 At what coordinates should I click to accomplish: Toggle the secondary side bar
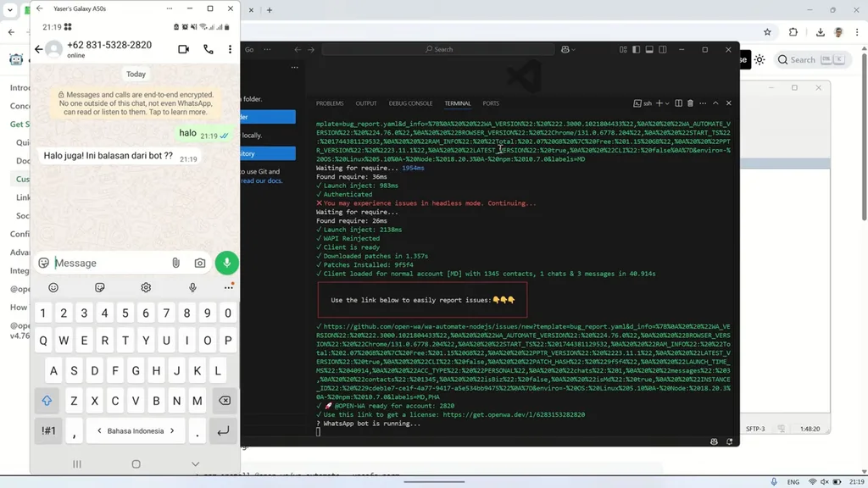(x=663, y=49)
